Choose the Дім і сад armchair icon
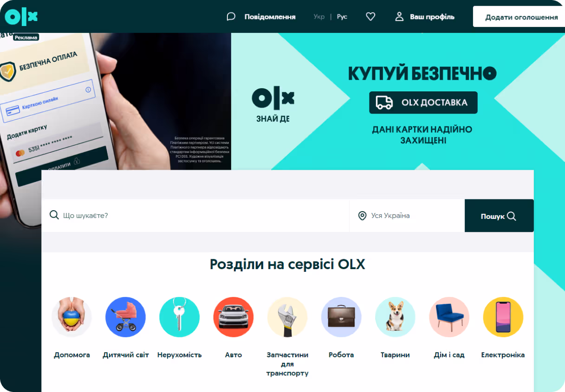Viewport: 565px width, 392px height. pos(449,317)
